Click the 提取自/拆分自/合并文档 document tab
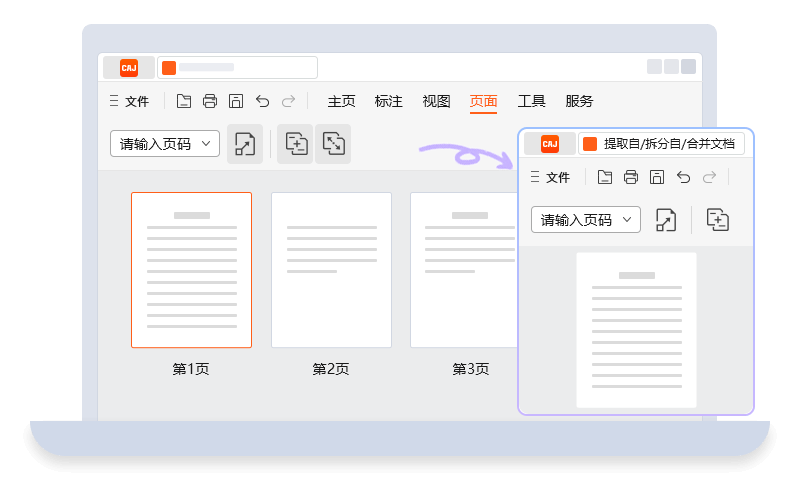 pos(661,143)
